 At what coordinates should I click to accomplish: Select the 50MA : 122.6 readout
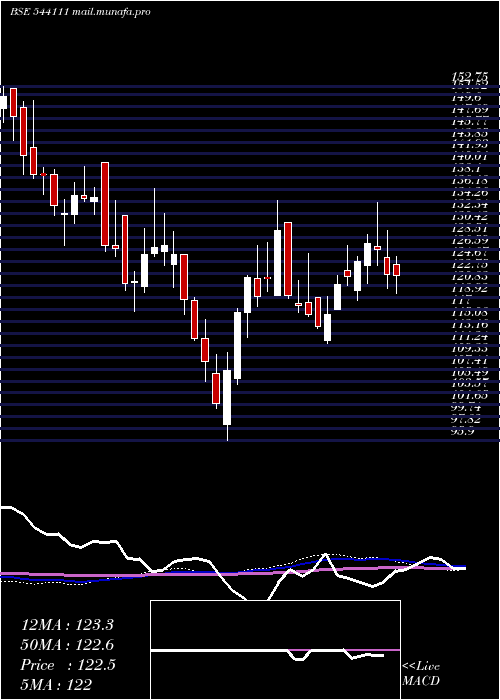click(x=67, y=645)
